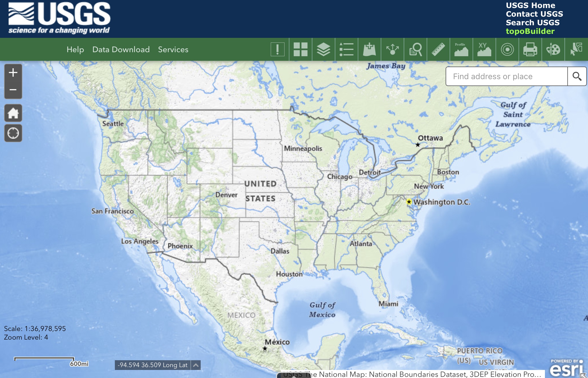Click the James Bay label
Screen dimensions: 588x378
386,66
